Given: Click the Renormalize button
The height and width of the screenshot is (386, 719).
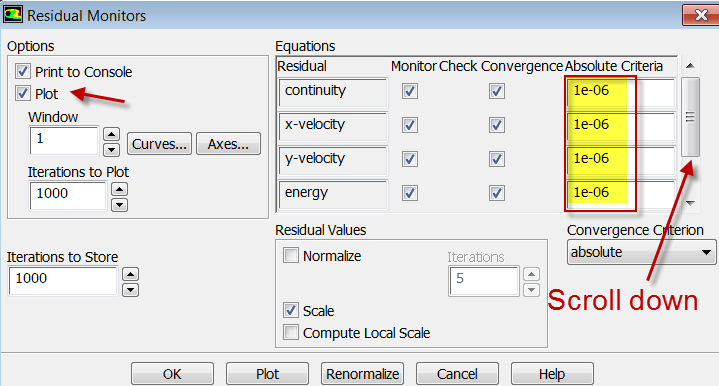Looking at the screenshot, I should tap(362, 374).
